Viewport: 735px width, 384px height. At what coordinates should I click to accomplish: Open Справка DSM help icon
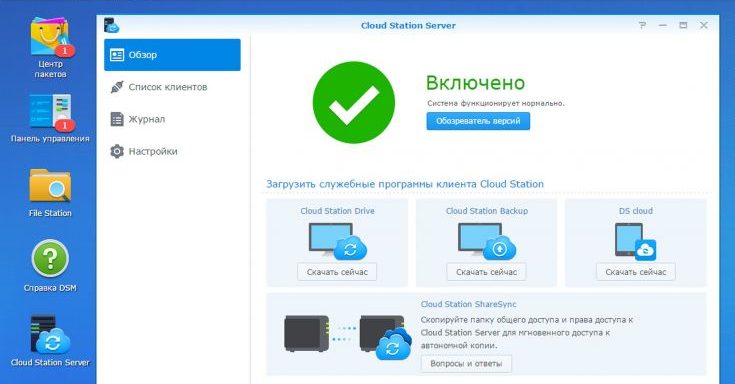point(50,266)
